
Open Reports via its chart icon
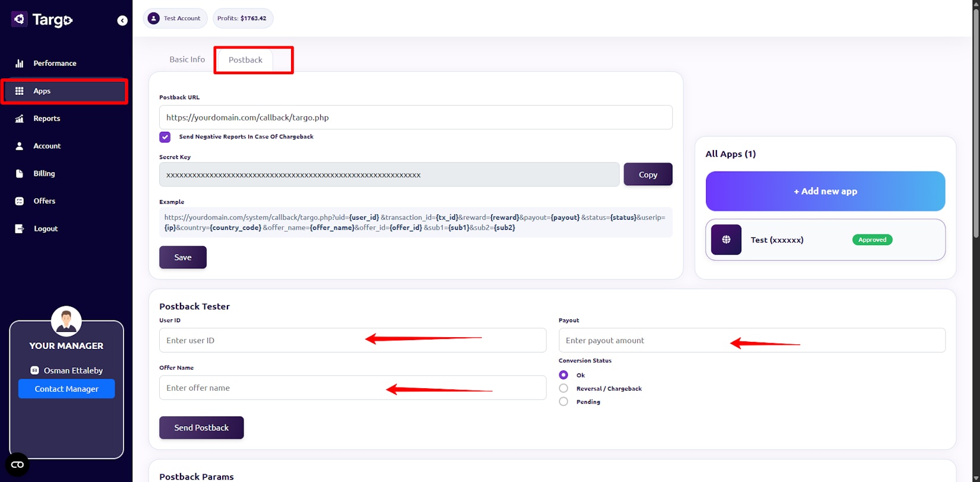click(20, 119)
